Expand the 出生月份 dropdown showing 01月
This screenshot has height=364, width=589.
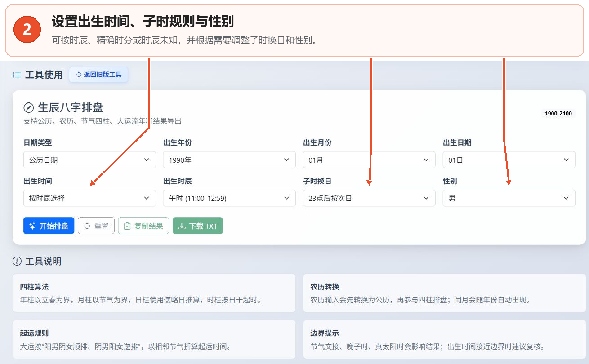pyautogui.click(x=369, y=160)
